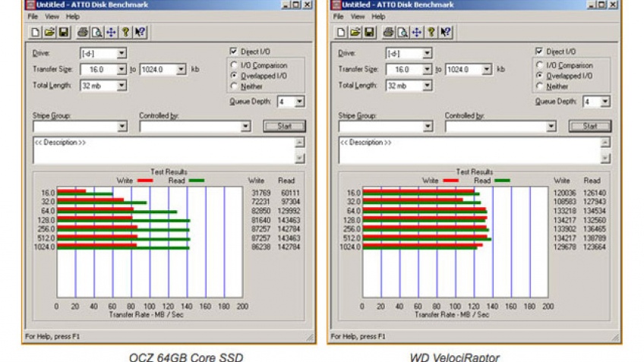Click four-arrow move icon in left window
Image resolution: width=644 pixels, height=362 pixels.
[112, 32]
